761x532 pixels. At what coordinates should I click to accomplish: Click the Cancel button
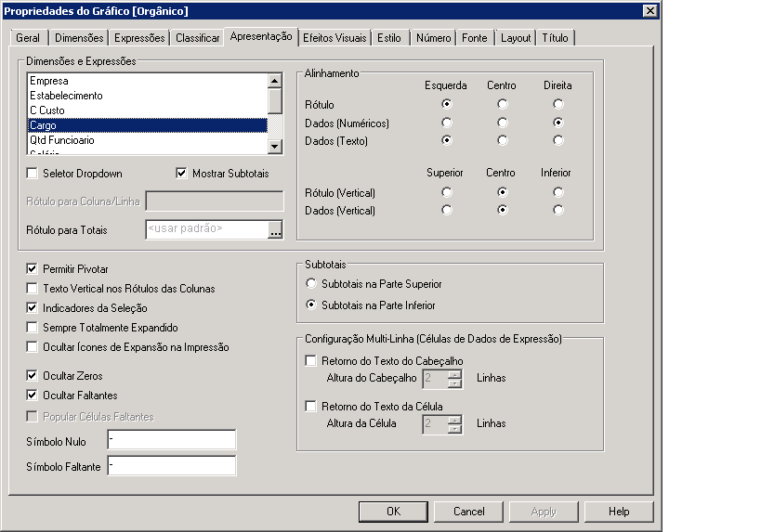click(468, 512)
